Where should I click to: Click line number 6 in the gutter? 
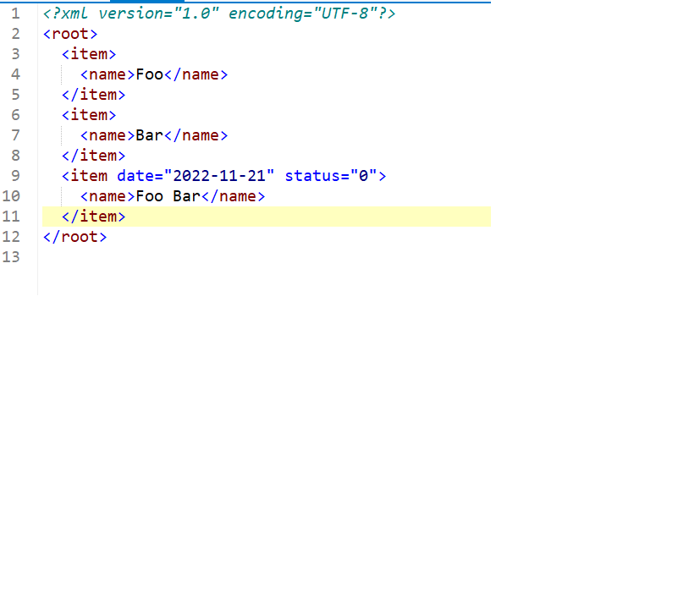pyautogui.click(x=15, y=115)
